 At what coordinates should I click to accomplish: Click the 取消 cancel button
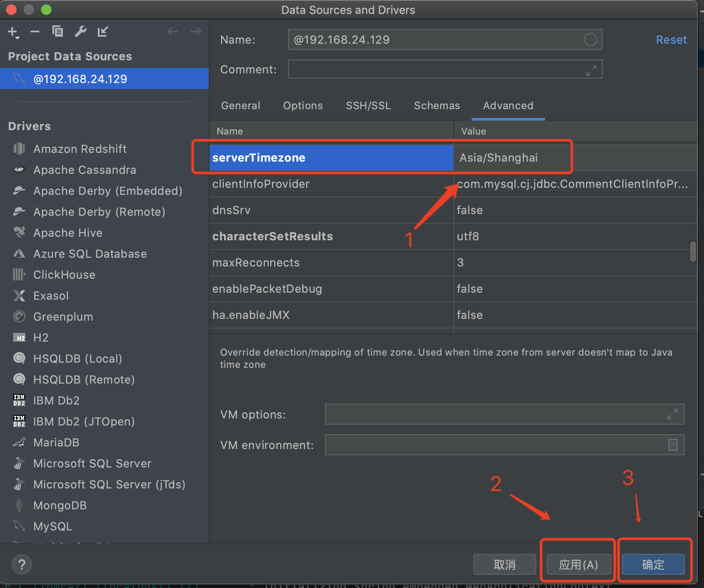[505, 565]
